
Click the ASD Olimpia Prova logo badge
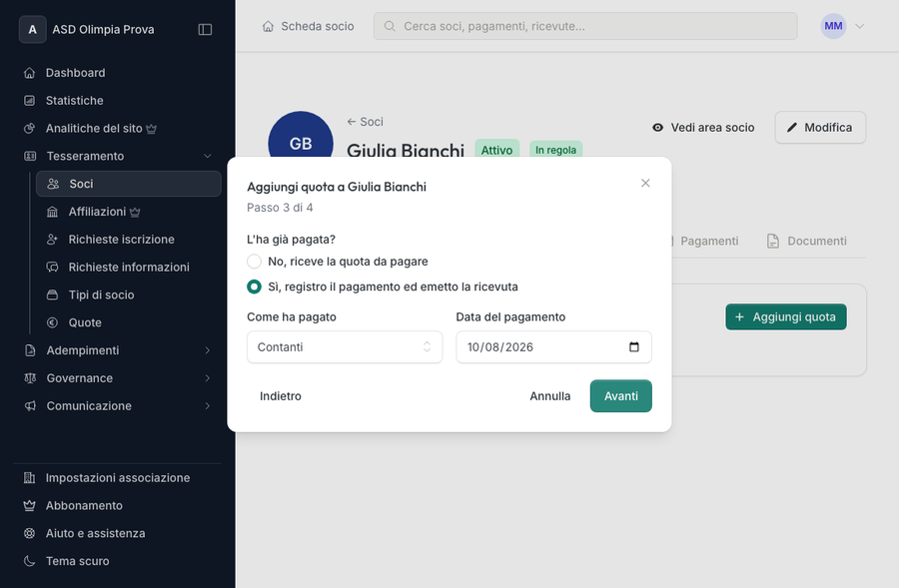(x=33, y=29)
